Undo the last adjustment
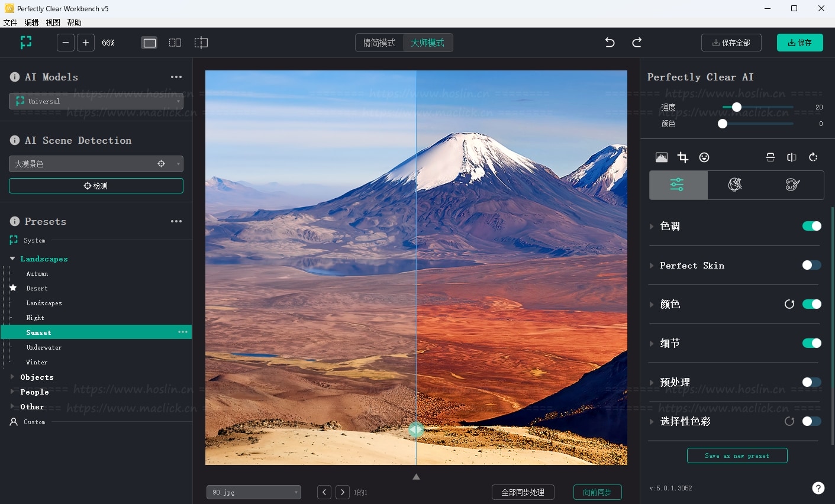Image resolution: width=835 pixels, height=504 pixels. tap(610, 43)
